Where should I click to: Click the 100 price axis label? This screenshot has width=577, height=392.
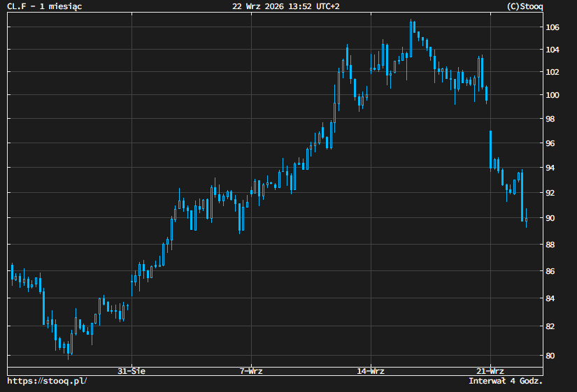tap(553, 95)
